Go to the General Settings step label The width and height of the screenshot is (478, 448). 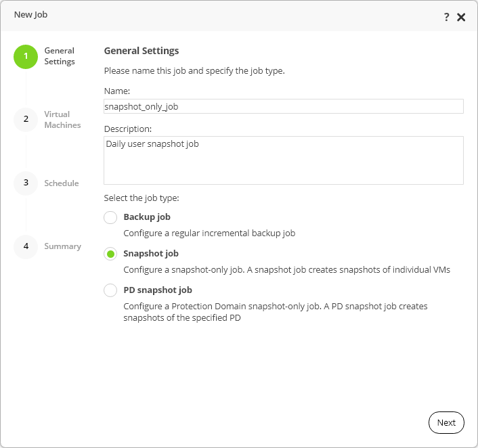(60, 56)
